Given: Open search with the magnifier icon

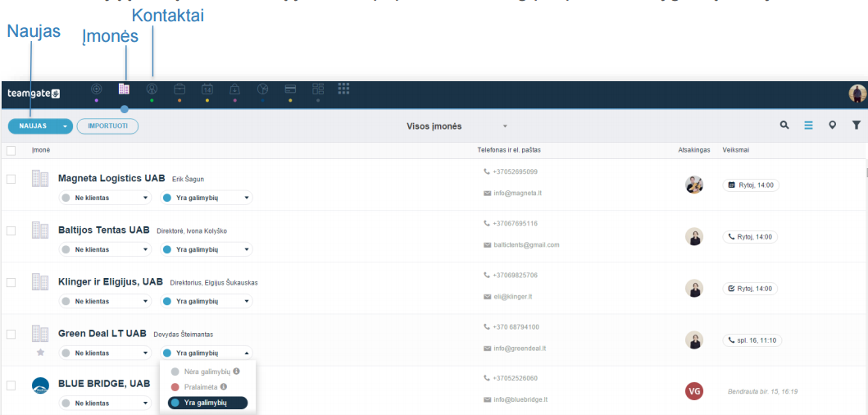Looking at the screenshot, I should [x=784, y=125].
